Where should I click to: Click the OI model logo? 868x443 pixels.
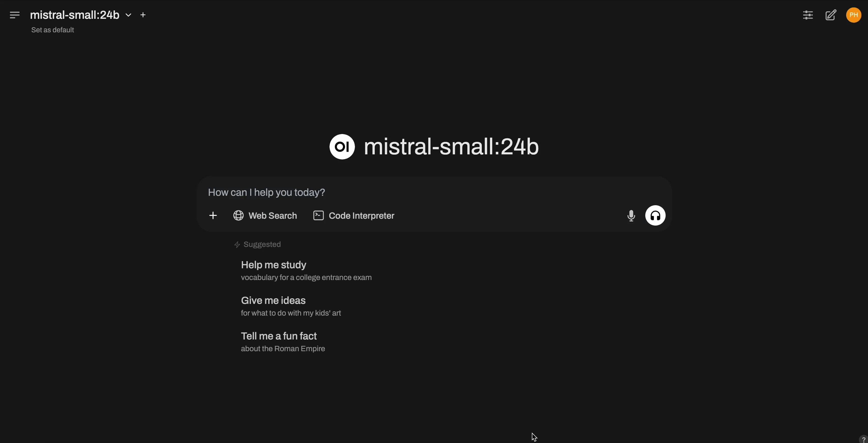click(342, 147)
